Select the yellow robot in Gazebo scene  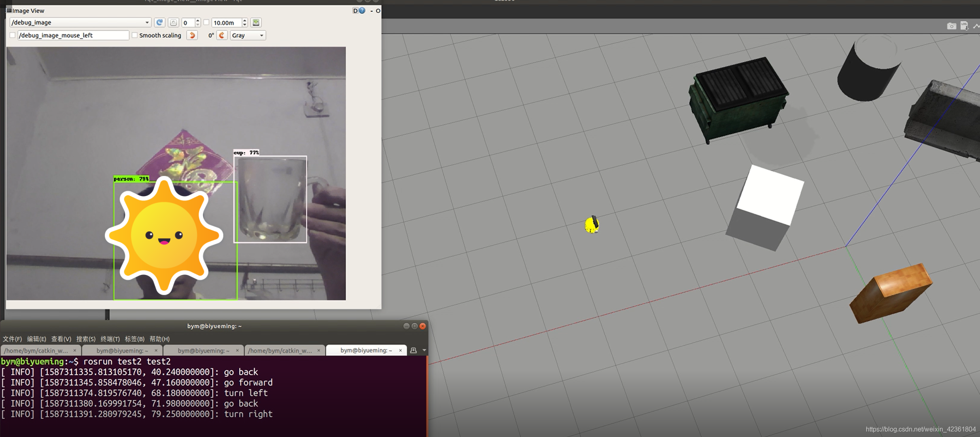[592, 224]
